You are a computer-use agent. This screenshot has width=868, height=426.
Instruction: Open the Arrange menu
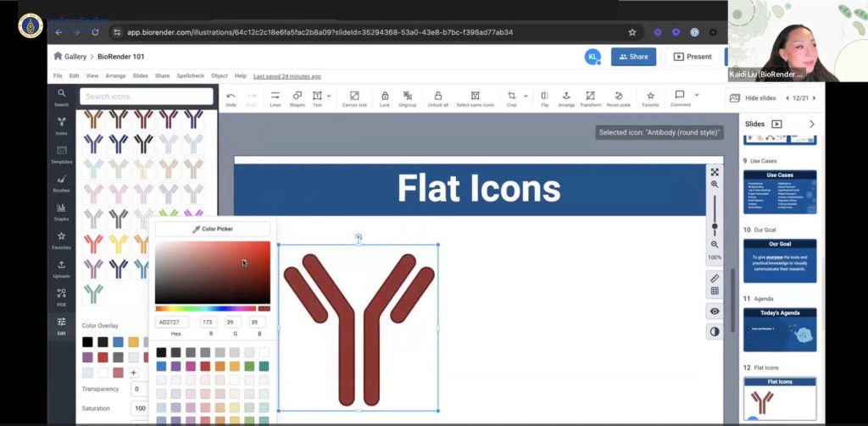[x=115, y=75]
